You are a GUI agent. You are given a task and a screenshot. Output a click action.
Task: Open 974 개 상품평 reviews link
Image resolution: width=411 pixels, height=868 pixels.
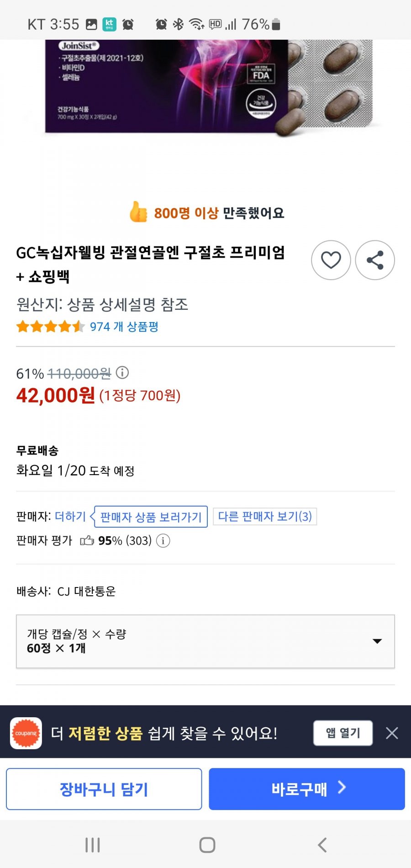coord(124,327)
